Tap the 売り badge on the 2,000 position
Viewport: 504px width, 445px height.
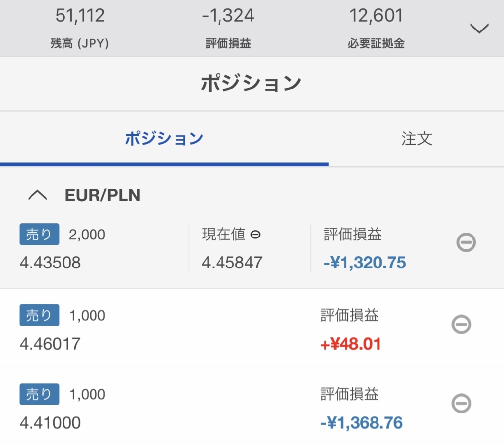coord(39,235)
